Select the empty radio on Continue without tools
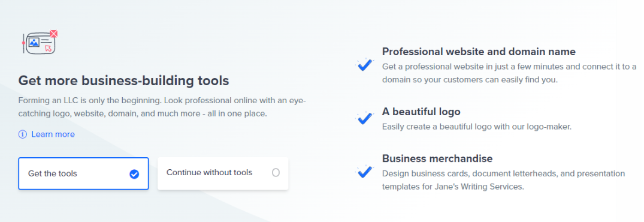The height and width of the screenshot is (222, 644). point(276,173)
